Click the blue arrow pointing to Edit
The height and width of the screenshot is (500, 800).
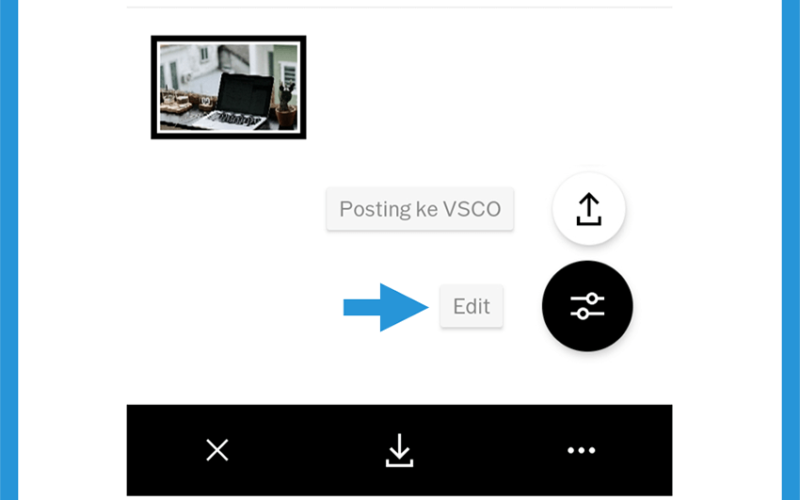coord(386,307)
